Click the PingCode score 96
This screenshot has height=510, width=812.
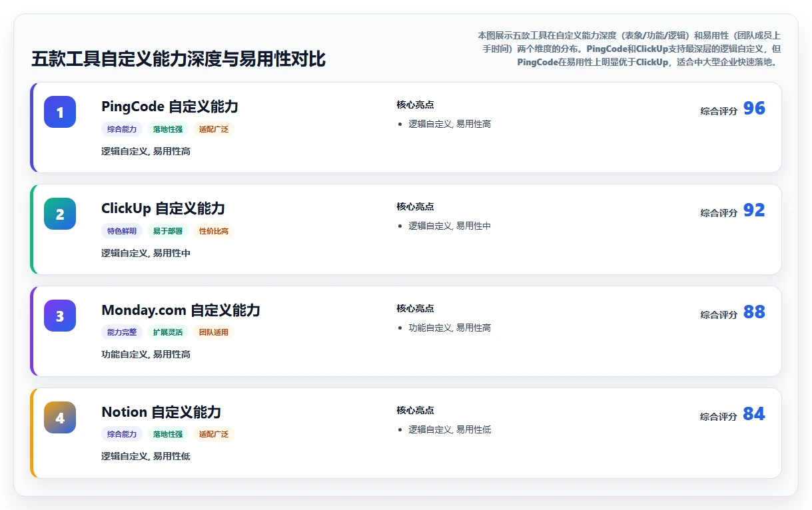[x=754, y=109]
